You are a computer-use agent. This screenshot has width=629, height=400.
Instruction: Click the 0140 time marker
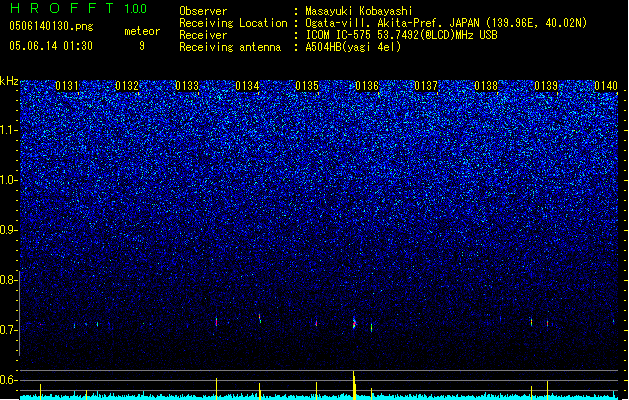606,86
